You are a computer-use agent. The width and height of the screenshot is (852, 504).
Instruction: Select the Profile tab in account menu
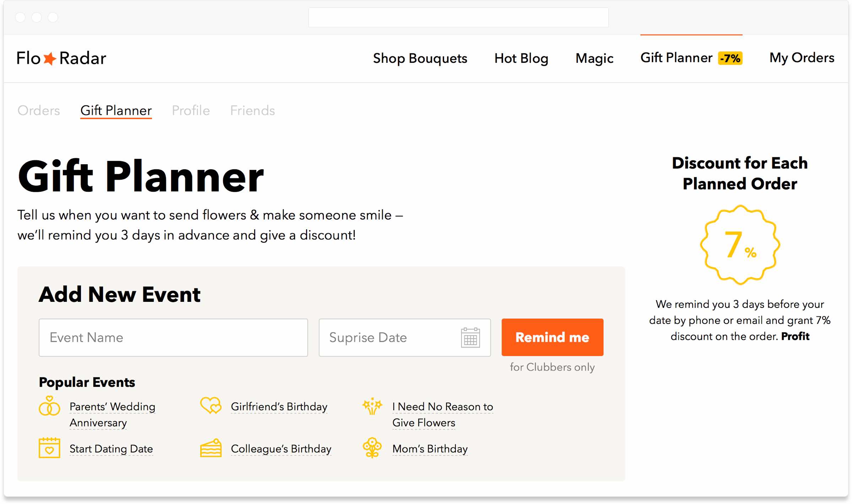pos(190,110)
